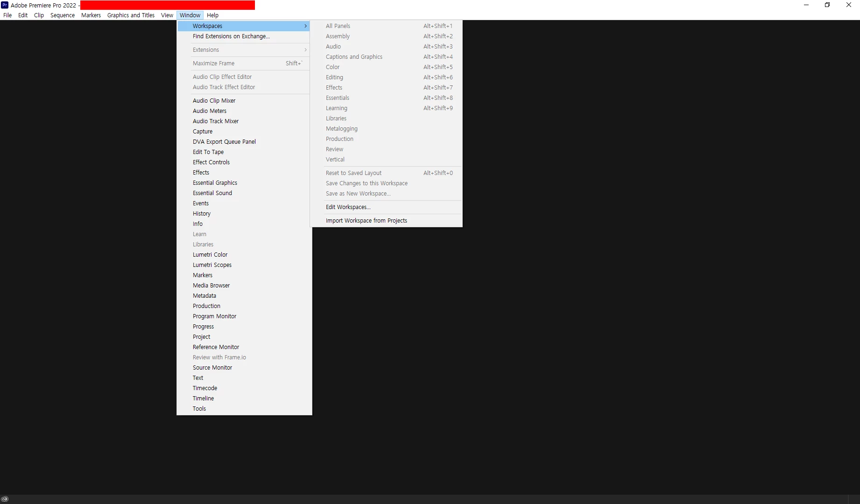Show the Project panel

point(244,337)
